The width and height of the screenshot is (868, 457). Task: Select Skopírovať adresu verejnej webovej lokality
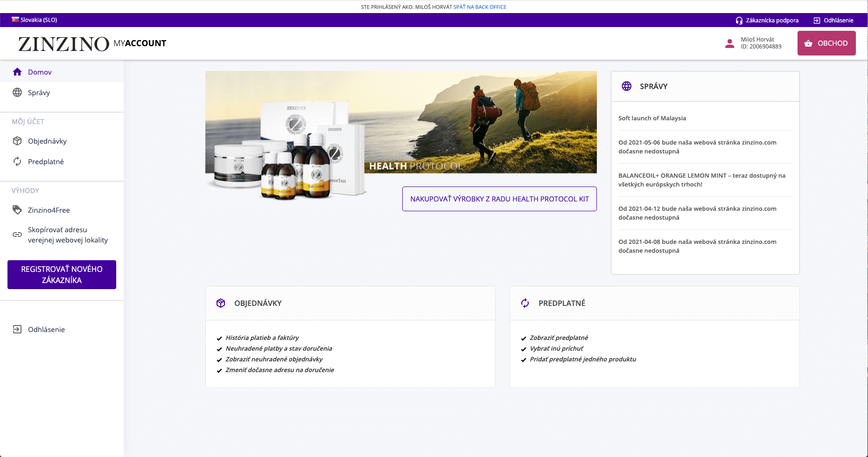pos(62,235)
